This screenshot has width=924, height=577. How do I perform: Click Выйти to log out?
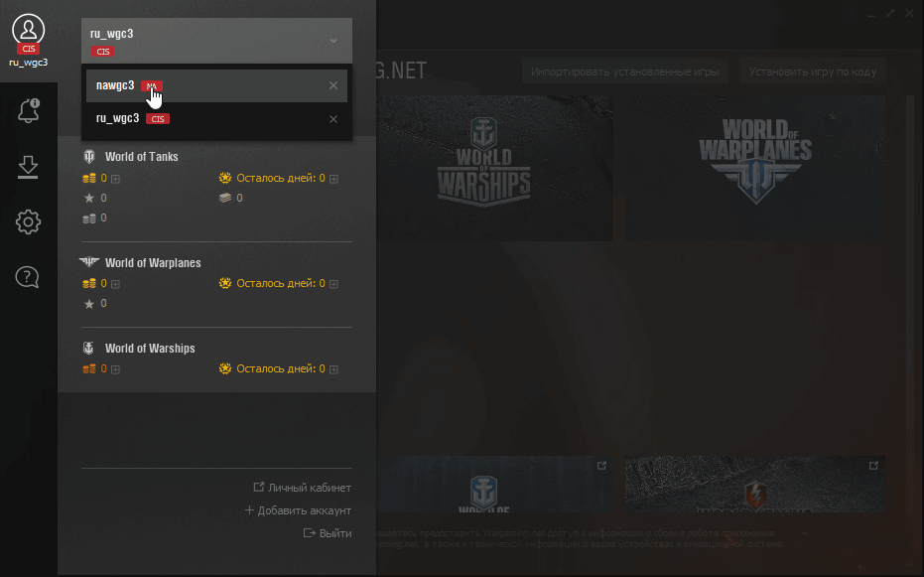(328, 533)
